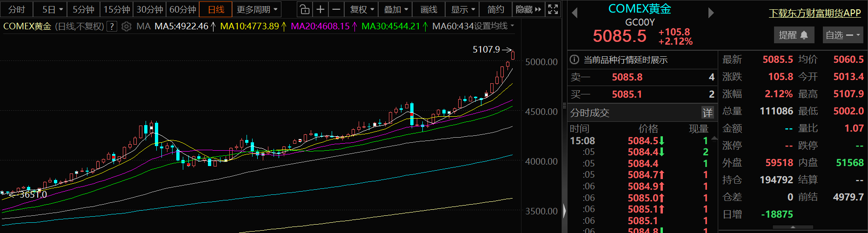This screenshot has width=868, height=233.
Task: Click the info icon beside delayed quote notice
Action: point(574,60)
